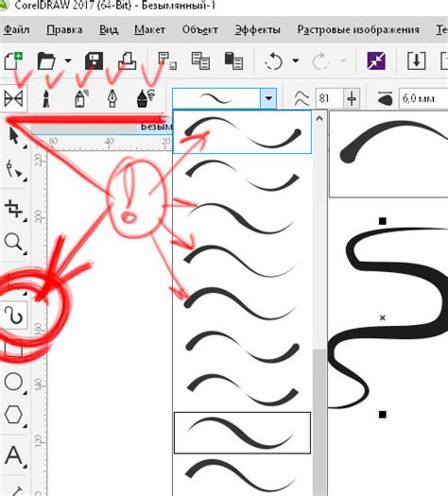
Task: Open the Эффекты menu
Action: point(257,29)
